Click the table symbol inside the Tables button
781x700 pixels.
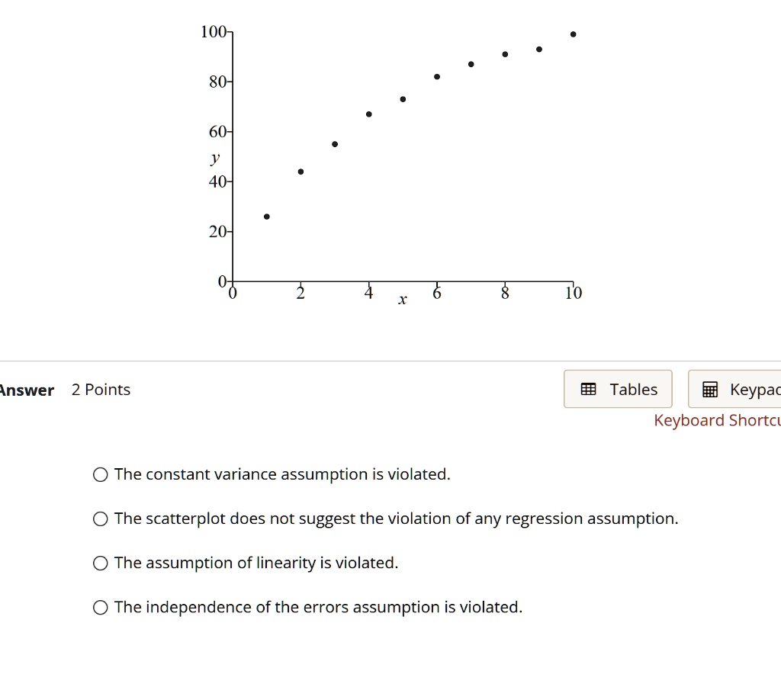click(587, 389)
